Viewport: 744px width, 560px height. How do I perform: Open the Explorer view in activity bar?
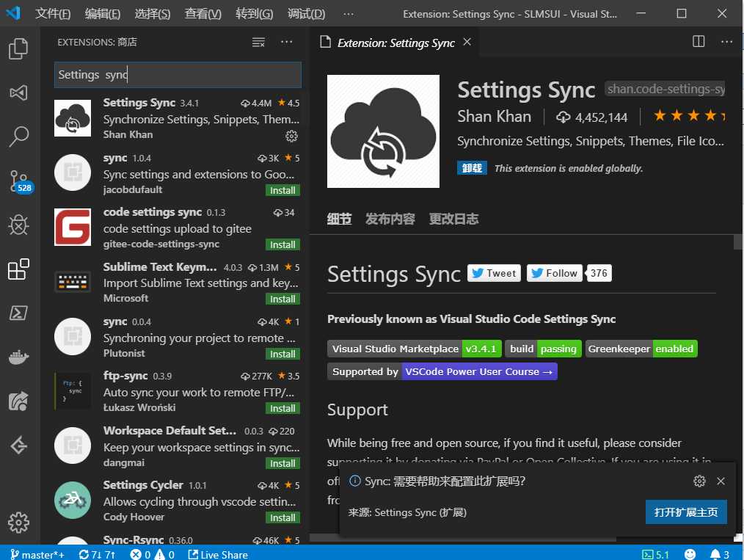(18, 48)
